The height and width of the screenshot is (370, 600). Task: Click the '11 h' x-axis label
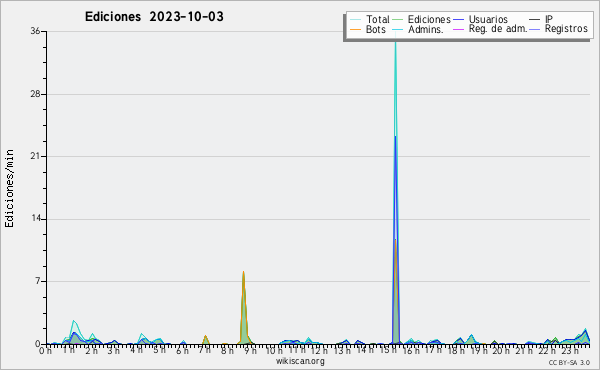click(x=297, y=350)
